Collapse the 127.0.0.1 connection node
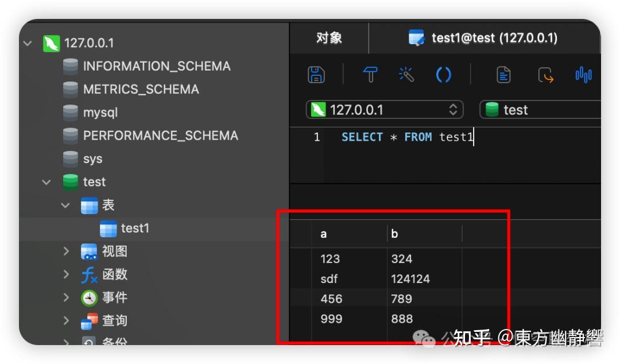Screen dimensions: 620x364 pyautogui.click(x=28, y=43)
